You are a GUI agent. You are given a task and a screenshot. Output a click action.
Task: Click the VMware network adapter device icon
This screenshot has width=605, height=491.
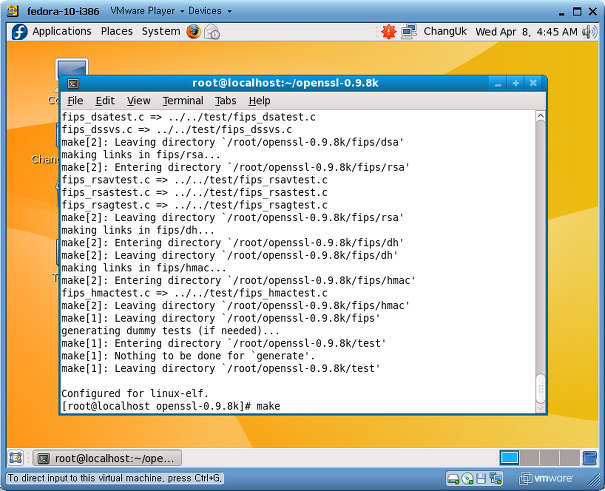pyautogui.click(x=495, y=479)
